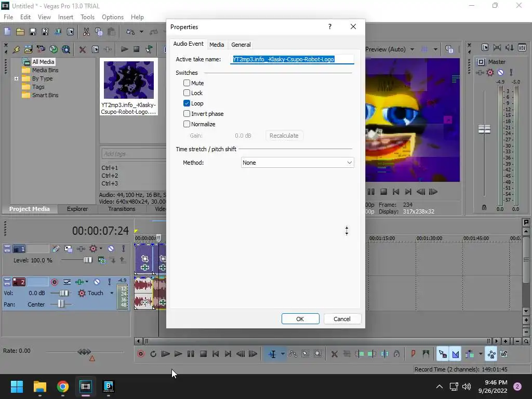Screen dimensions: 532x399
Task: Click Copy Snapshot icon in preview toolbar
Action: (x=449, y=49)
